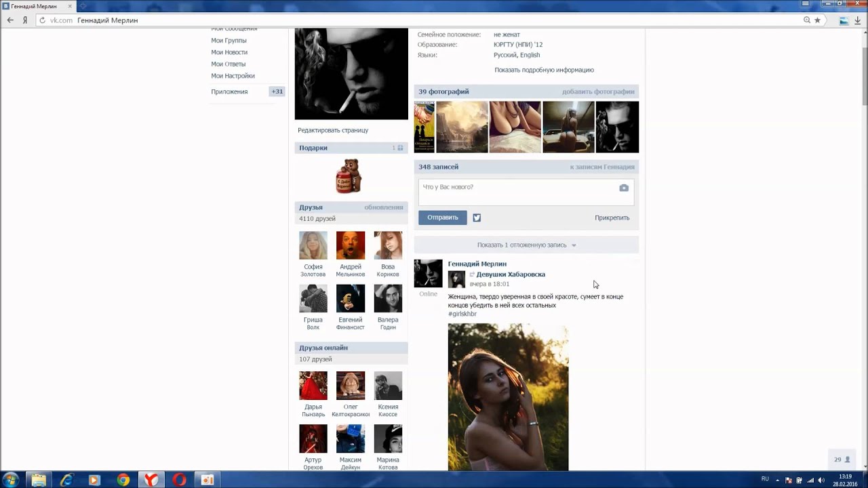Open friend Андрей Мельников's avatar
868x488 pixels.
coord(351,245)
